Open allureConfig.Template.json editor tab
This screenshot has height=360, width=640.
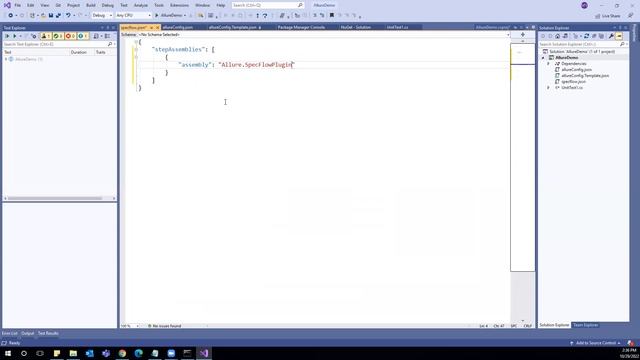(232, 27)
